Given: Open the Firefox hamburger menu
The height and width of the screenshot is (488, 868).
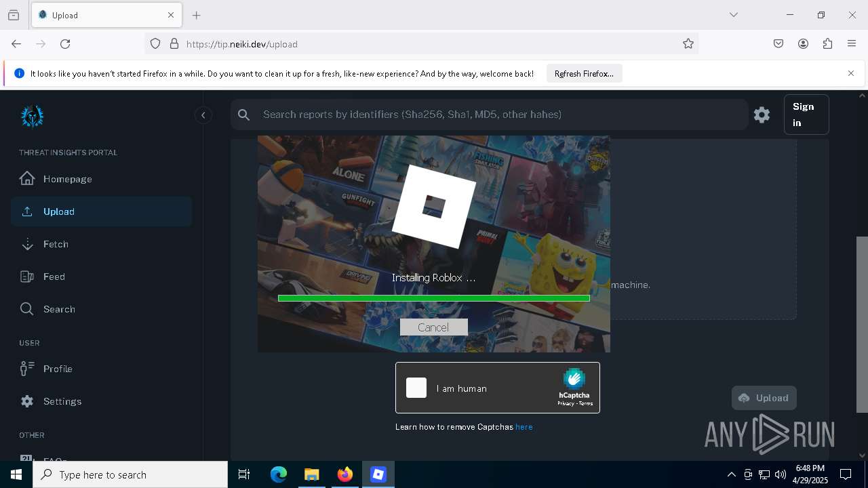Looking at the screenshot, I should (852, 44).
